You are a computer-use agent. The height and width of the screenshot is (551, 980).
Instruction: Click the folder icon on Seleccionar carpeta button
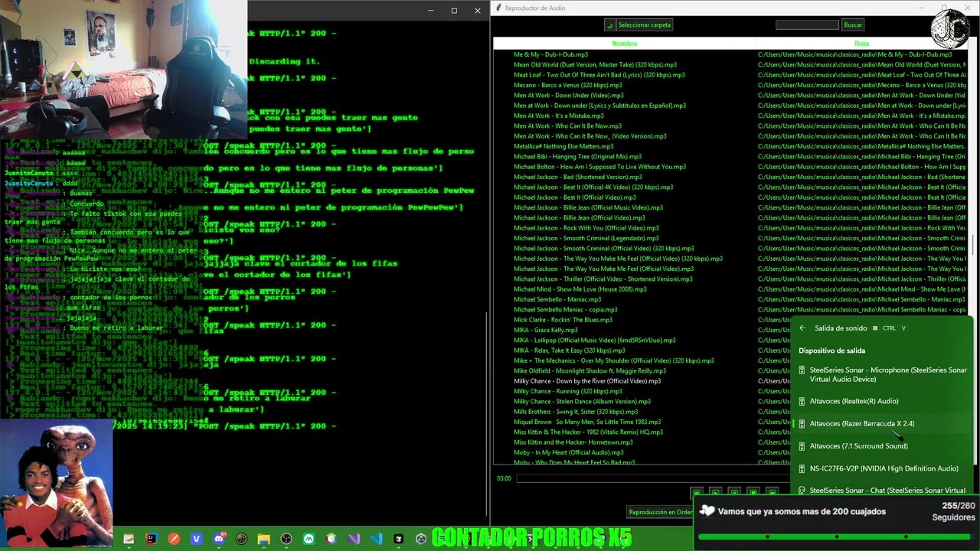pos(610,25)
